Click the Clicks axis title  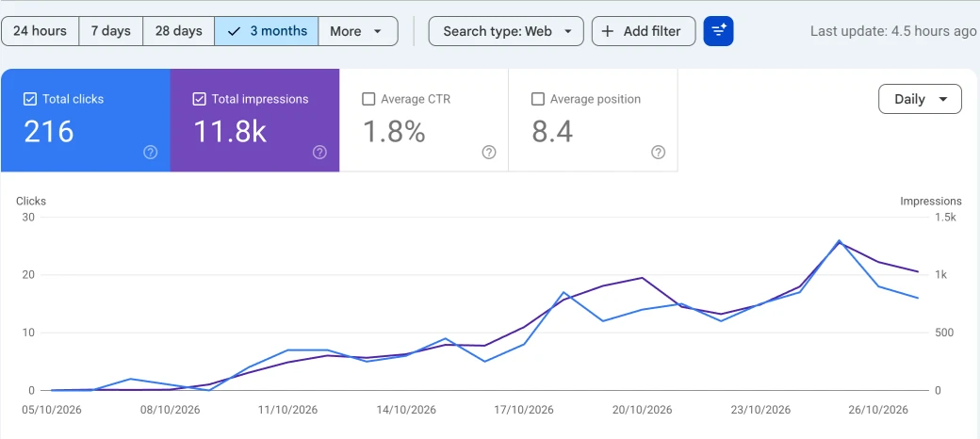31,201
